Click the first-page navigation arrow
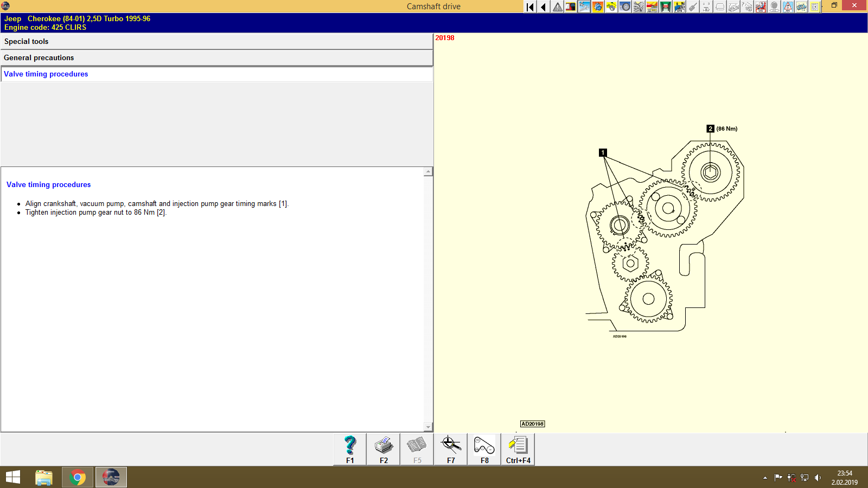This screenshot has width=868, height=488. pos(529,7)
